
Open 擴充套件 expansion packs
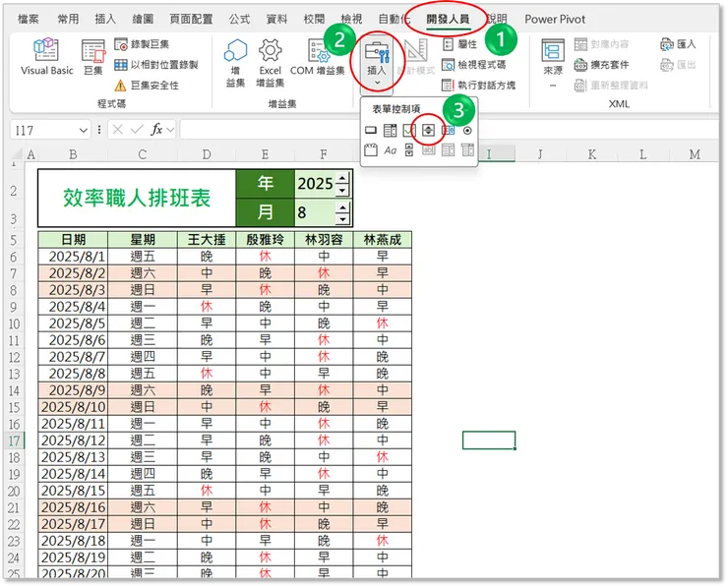(601, 65)
